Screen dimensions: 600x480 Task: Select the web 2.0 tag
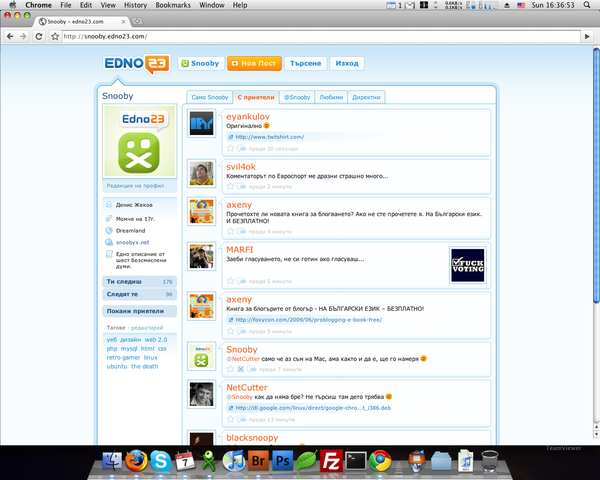click(x=156, y=340)
